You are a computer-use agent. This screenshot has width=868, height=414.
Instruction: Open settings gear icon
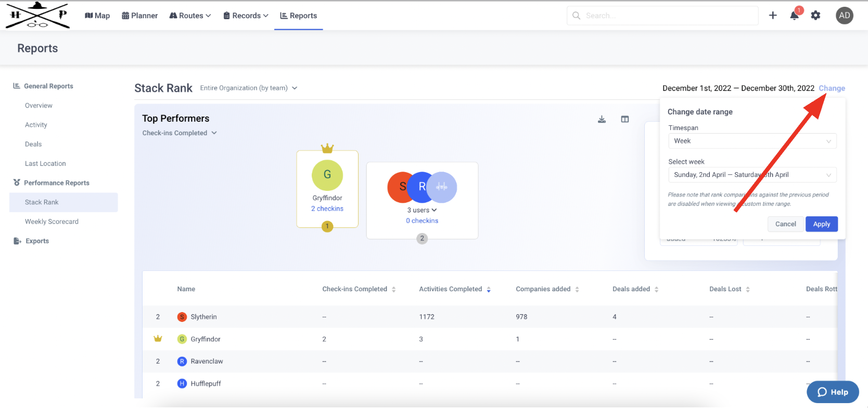816,16
